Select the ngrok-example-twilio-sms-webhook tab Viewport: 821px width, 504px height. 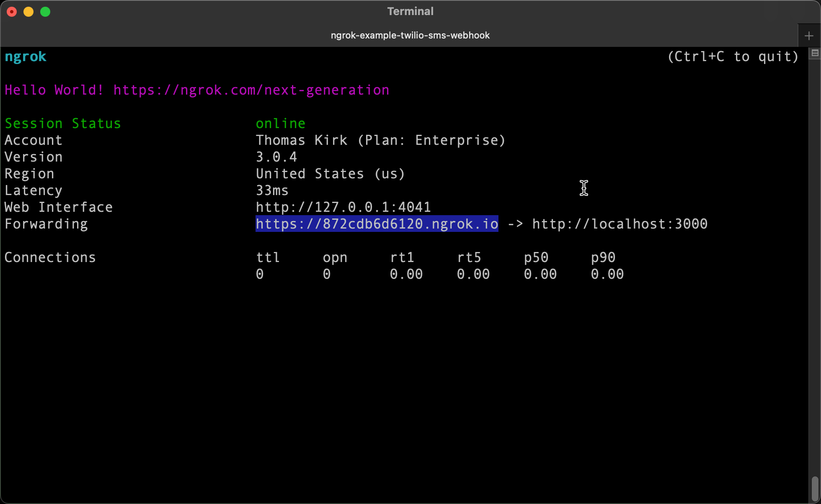[x=410, y=36]
